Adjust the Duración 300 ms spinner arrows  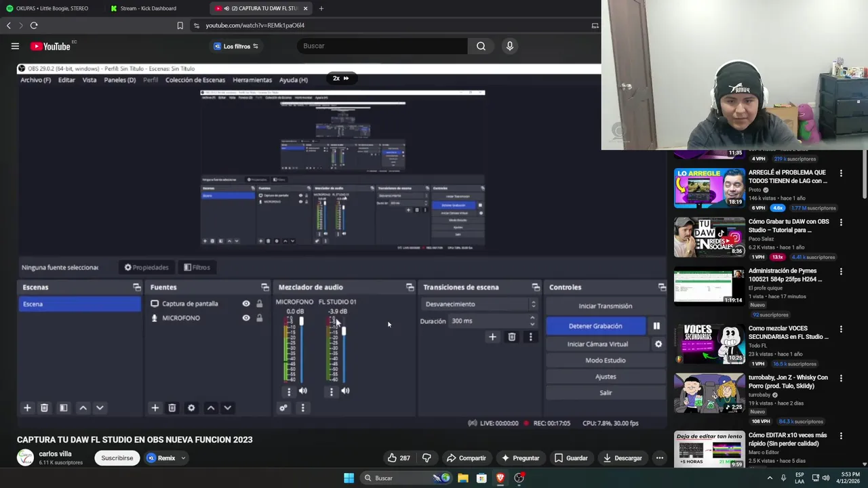click(532, 321)
